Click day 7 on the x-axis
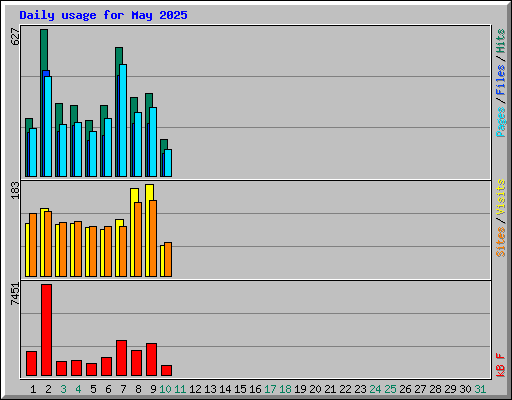This screenshot has height=400, width=512. point(123,389)
